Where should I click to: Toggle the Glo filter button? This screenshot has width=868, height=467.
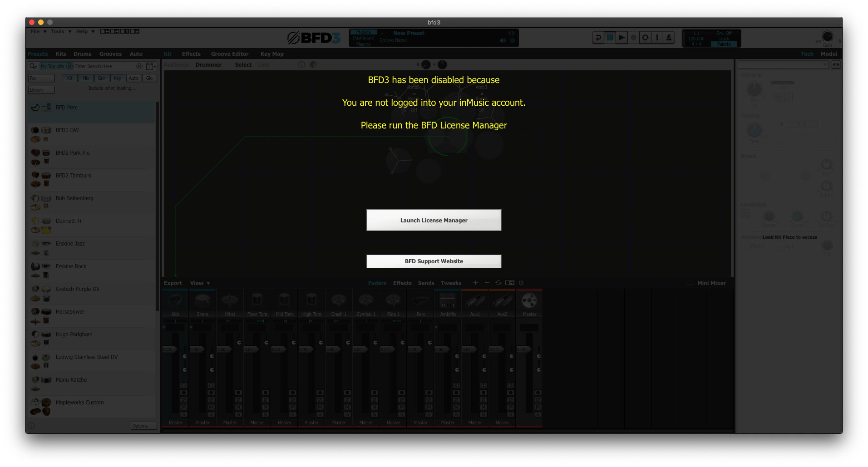pyautogui.click(x=149, y=78)
